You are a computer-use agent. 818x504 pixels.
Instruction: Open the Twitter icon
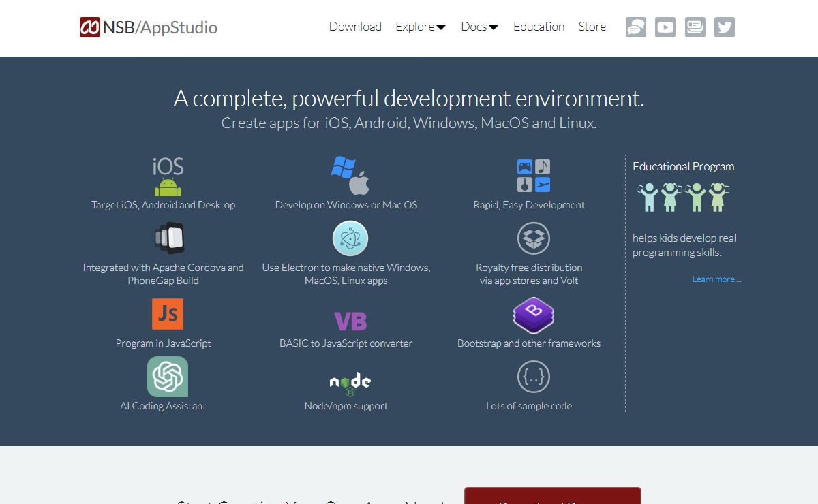click(725, 27)
